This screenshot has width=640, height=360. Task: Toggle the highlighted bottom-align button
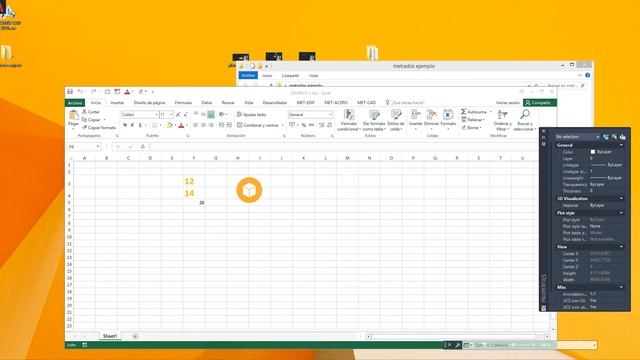pos(211,115)
